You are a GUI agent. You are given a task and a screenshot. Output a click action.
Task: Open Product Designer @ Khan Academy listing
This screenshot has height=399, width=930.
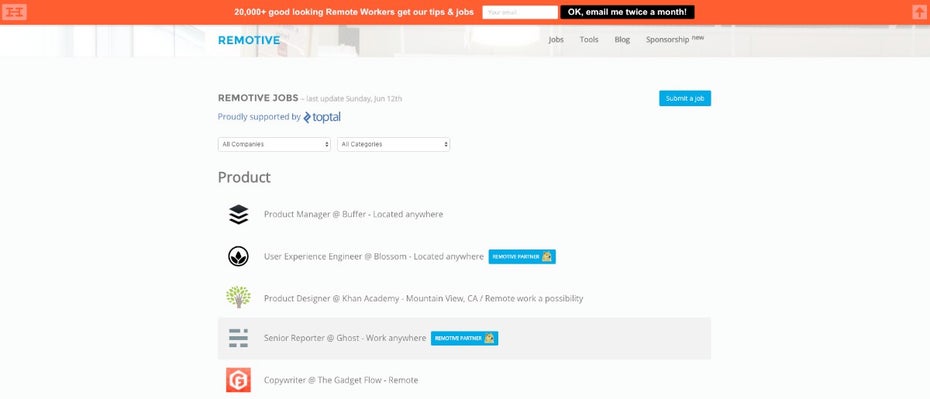coord(423,298)
